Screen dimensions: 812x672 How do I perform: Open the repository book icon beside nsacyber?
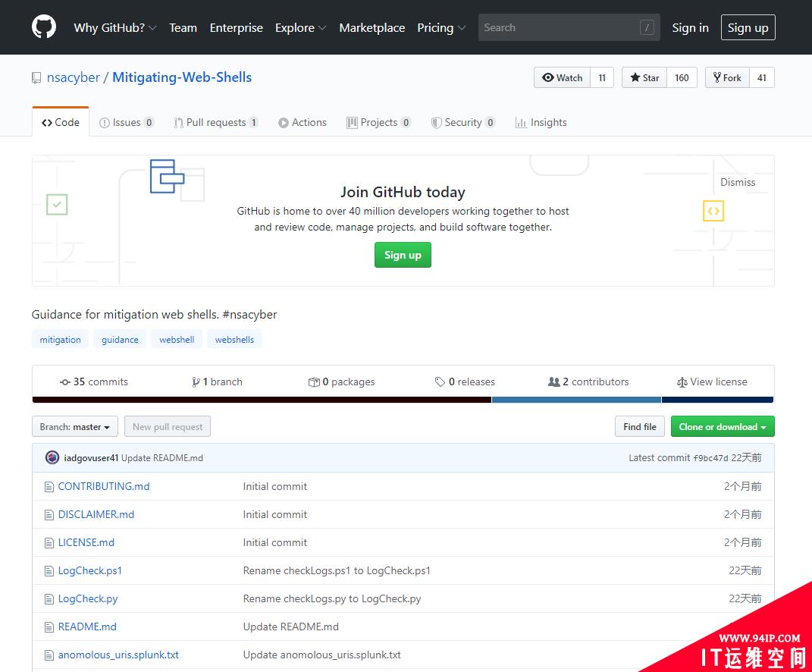[x=36, y=77]
